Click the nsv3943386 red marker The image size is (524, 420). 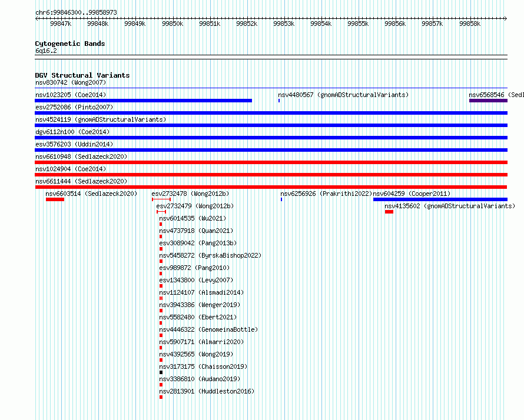161,311
